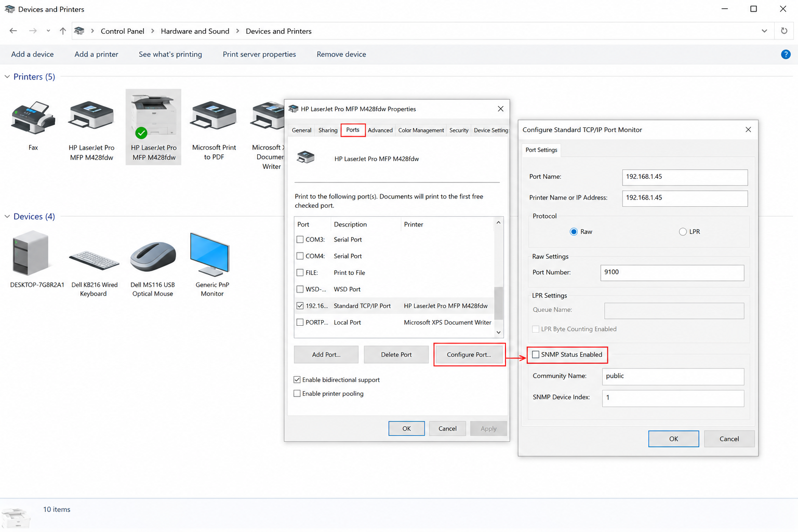The image size is (798, 532).
Task: Enable SNMP Status checkbox
Action: 536,355
